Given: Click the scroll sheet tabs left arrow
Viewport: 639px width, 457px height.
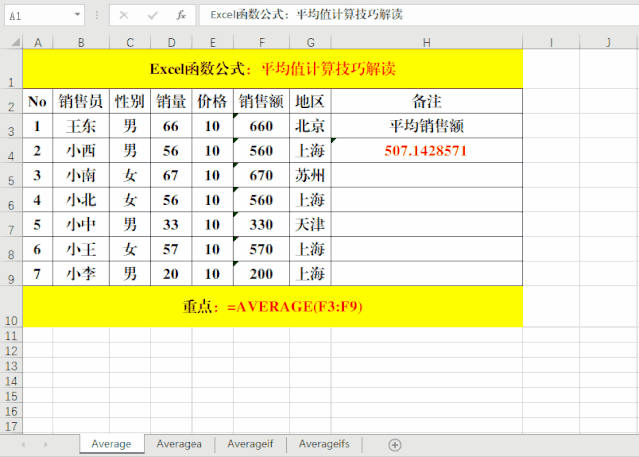Looking at the screenshot, I should [22, 444].
